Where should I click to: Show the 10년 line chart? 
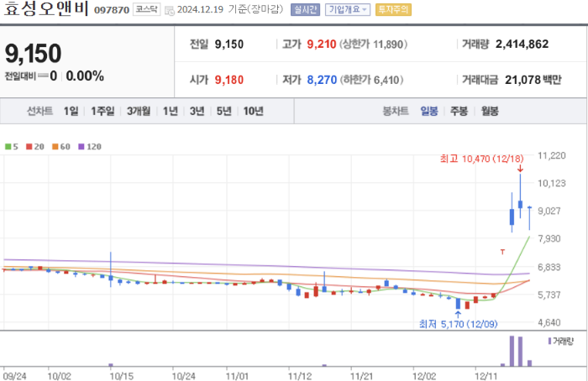[253, 111]
